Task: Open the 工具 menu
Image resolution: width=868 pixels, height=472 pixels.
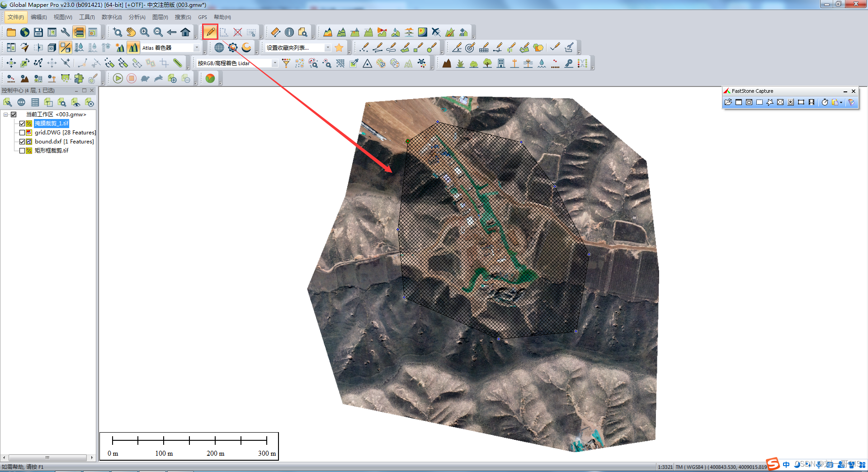Action: coord(87,17)
